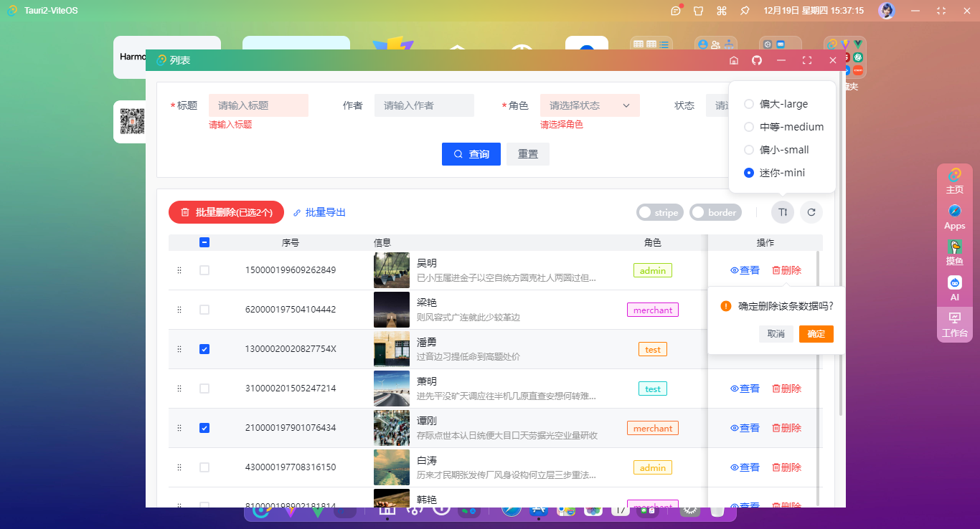
Task: Check the checkbox for 萧明 row
Action: coord(204,389)
